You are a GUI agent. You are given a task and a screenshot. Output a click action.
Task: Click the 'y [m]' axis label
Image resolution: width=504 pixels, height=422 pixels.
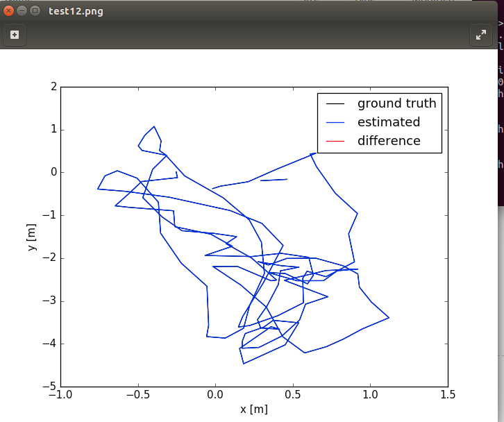(x=32, y=237)
